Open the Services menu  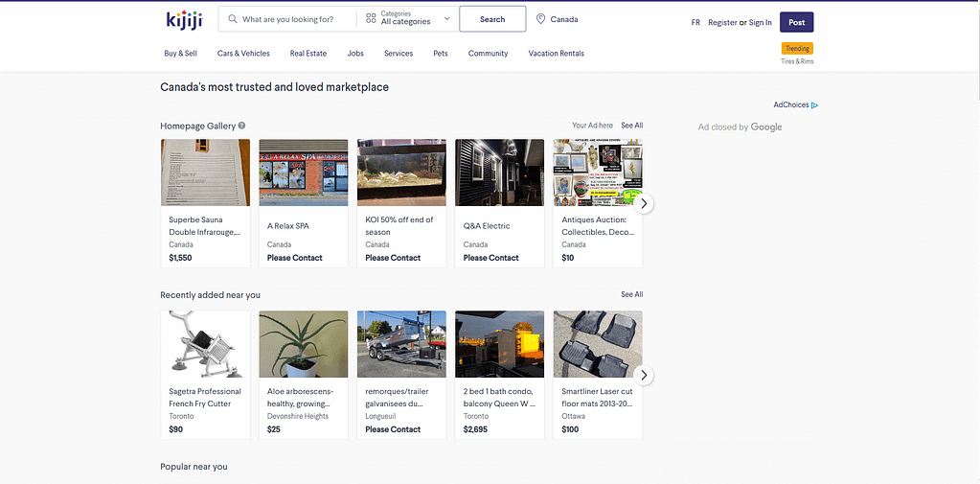tap(399, 54)
